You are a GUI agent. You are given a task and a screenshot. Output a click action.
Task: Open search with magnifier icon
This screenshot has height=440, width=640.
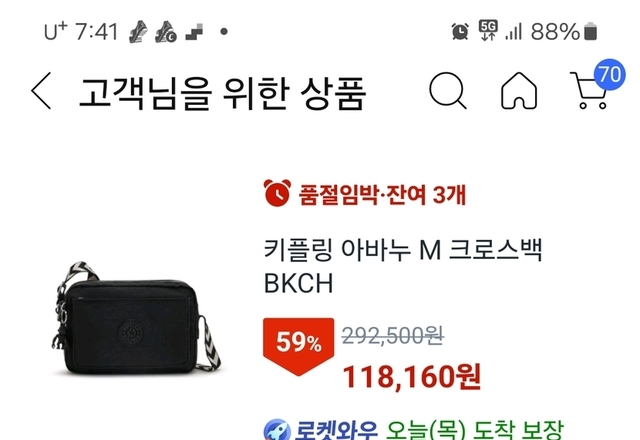point(448,91)
